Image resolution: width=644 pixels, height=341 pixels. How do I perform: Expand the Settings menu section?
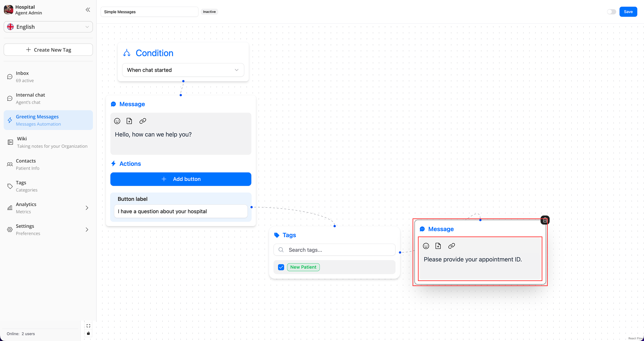[87, 229]
